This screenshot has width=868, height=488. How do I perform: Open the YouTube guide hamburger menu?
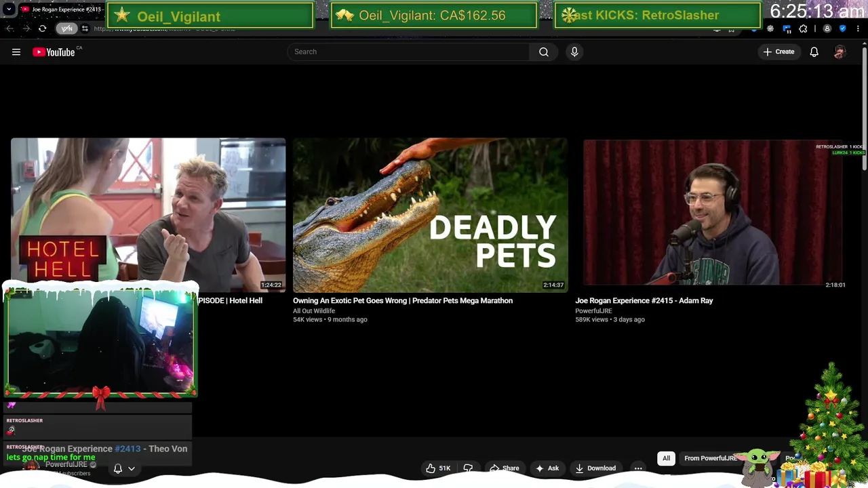[16, 52]
